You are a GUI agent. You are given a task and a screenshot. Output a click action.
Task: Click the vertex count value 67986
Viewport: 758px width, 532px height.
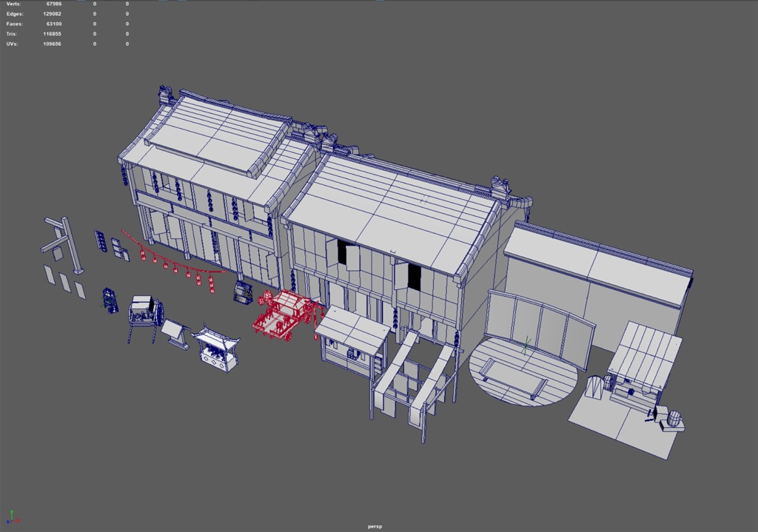coord(53,4)
